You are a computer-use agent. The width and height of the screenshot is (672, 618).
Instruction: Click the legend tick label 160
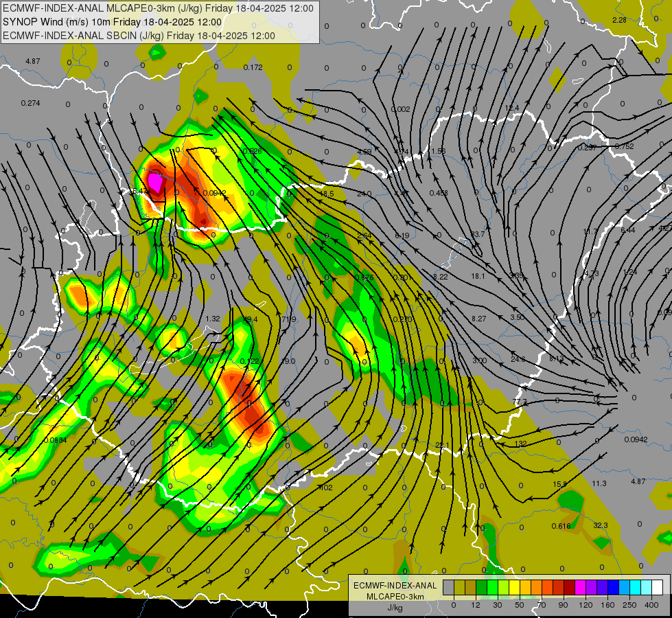(607, 605)
